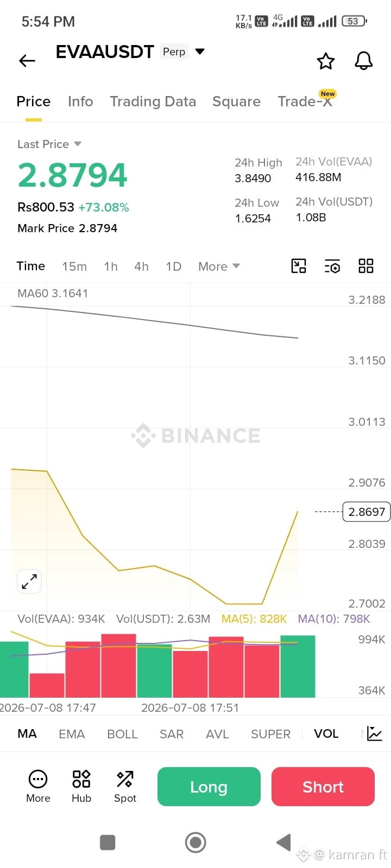391x868 pixels.
Task: Select the 15m timeframe
Action: (74, 266)
